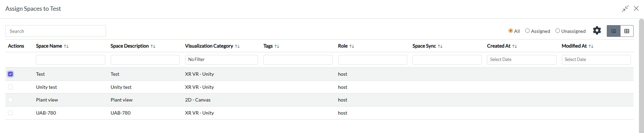Focus the Space Sync filter field
644x133 pixels.
pyautogui.click(x=447, y=60)
